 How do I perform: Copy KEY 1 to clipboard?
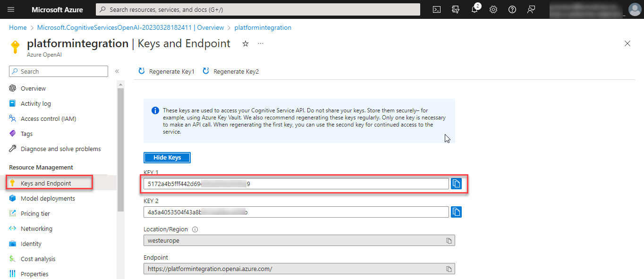coord(456,184)
